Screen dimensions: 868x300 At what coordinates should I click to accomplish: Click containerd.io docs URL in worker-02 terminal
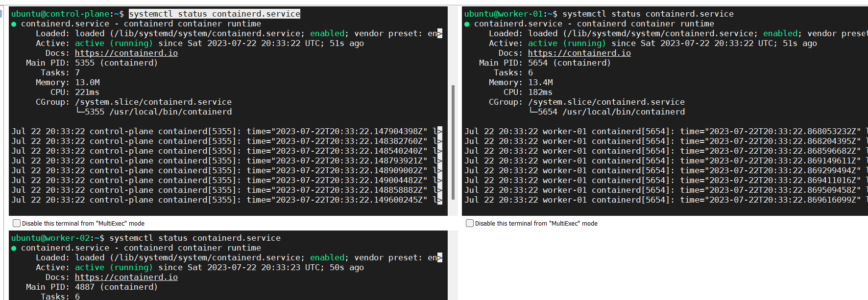(x=126, y=277)
